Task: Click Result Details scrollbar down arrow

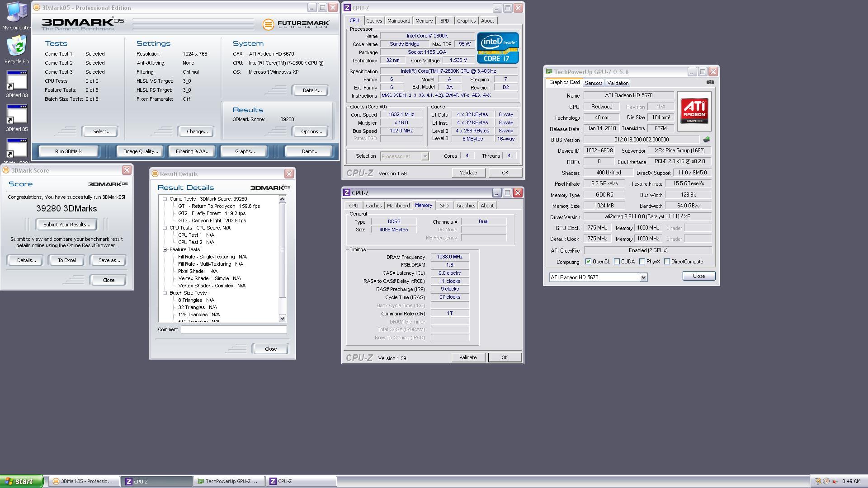Action: (283, 318)
